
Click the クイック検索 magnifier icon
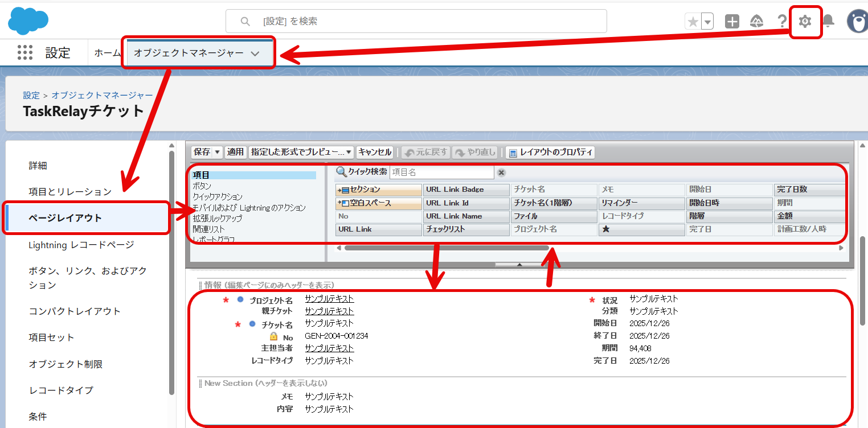point(341,172)
